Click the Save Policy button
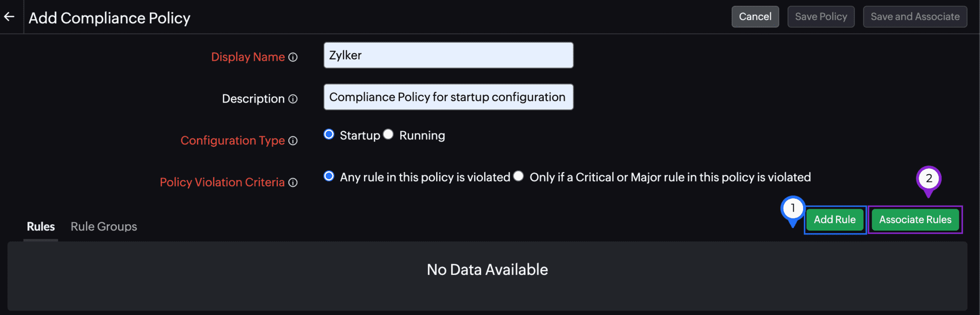 point(821,17)
